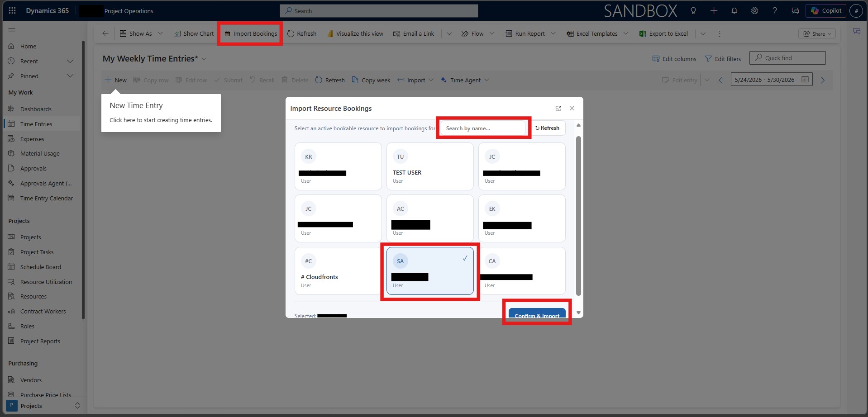Click Export to Excel
The height and width of the screenshot is (417, 868).
(x=663, y=33)
